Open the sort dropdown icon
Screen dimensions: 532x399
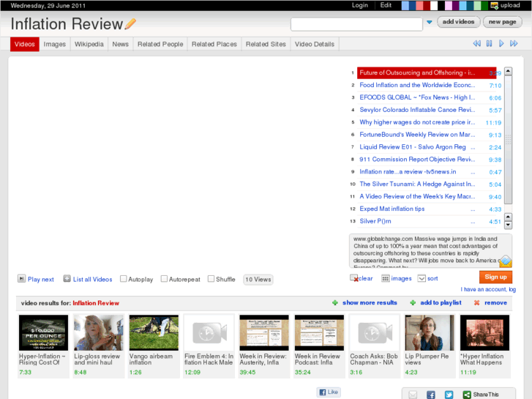(x=422, y=278)
